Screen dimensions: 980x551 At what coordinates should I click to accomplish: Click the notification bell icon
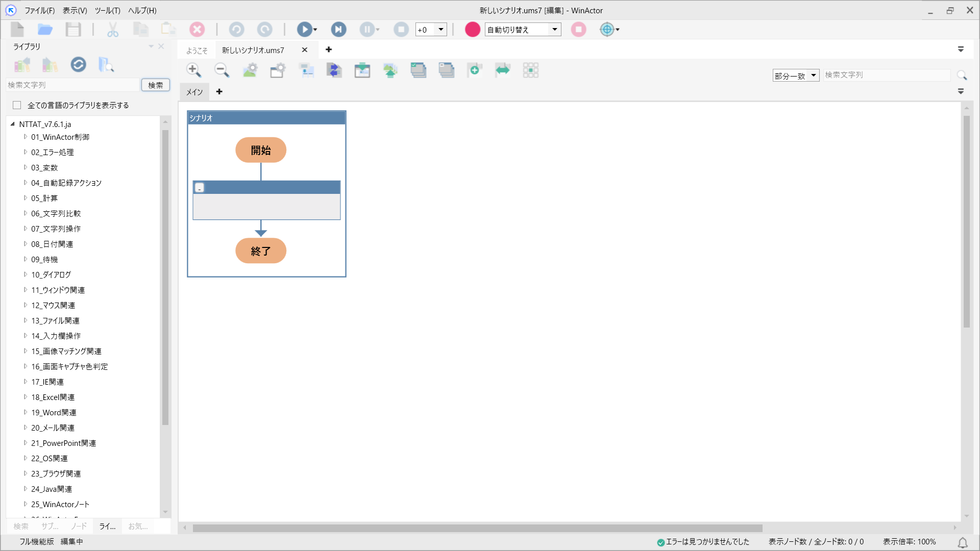pyautogui.click(x=962, y=542)
